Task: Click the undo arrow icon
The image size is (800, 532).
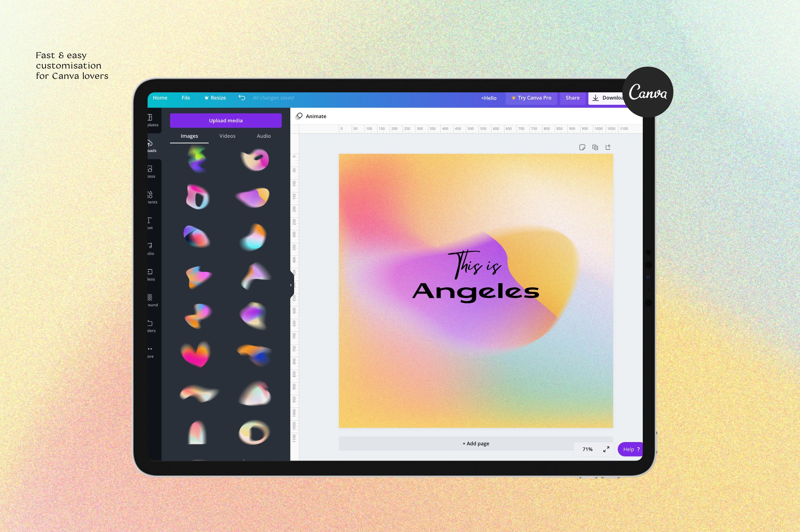Action: pyautogui.click(x=241, y=98)
